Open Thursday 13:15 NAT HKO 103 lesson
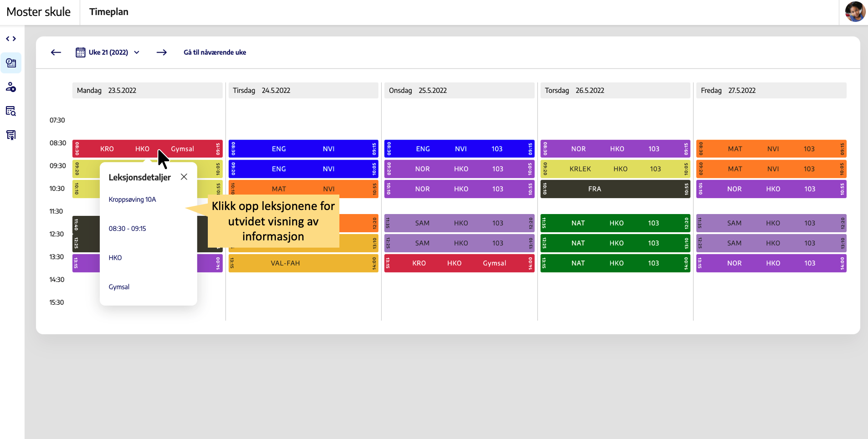Viewport: 868px width, 439px height. tap(615, 263)
